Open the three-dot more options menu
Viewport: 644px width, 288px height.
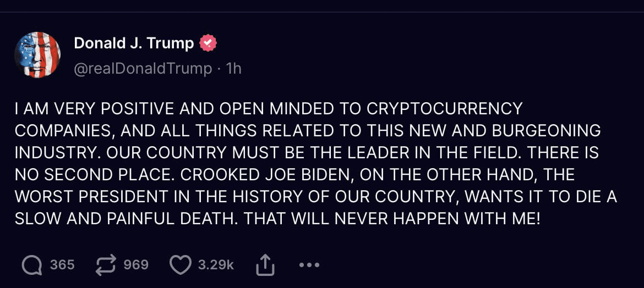[309, 265]
